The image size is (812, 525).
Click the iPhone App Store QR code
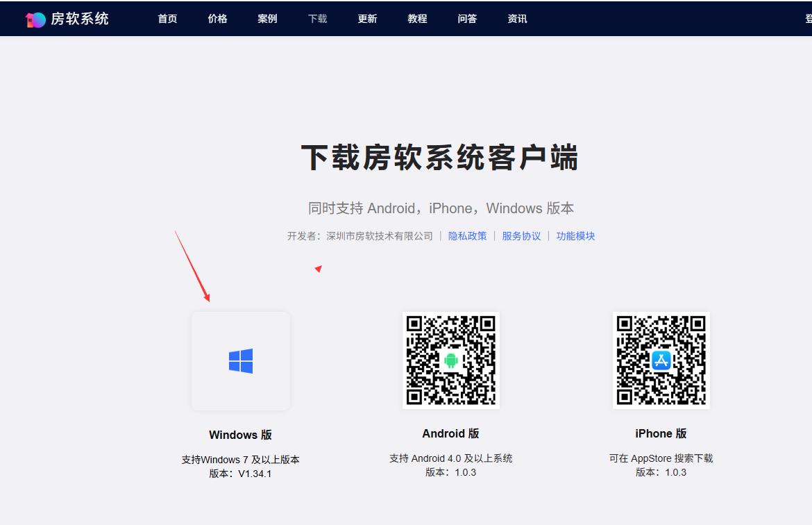click(661, 360)
